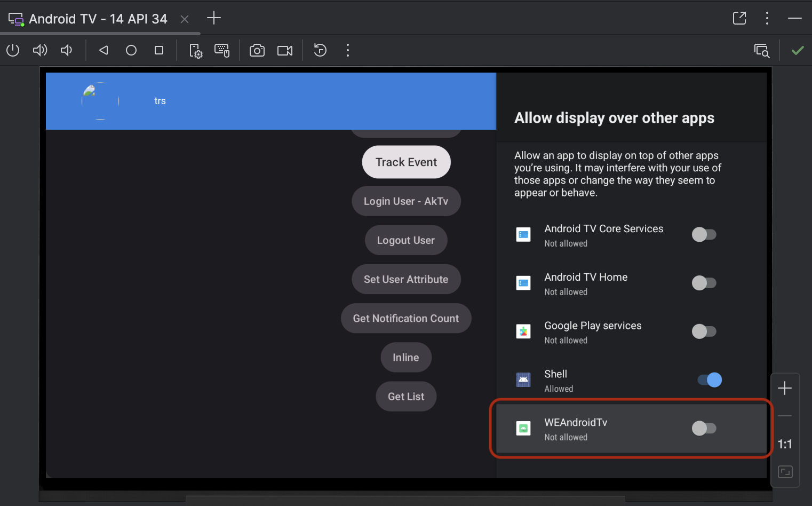Click the Set User Attribute button

[406, 279]
